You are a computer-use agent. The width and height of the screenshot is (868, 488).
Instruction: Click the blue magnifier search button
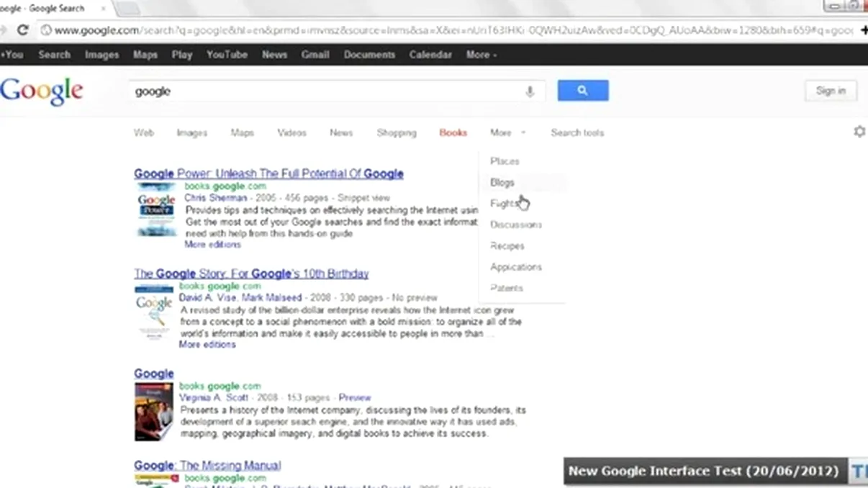pyautogui.click(x=583, y=91)
